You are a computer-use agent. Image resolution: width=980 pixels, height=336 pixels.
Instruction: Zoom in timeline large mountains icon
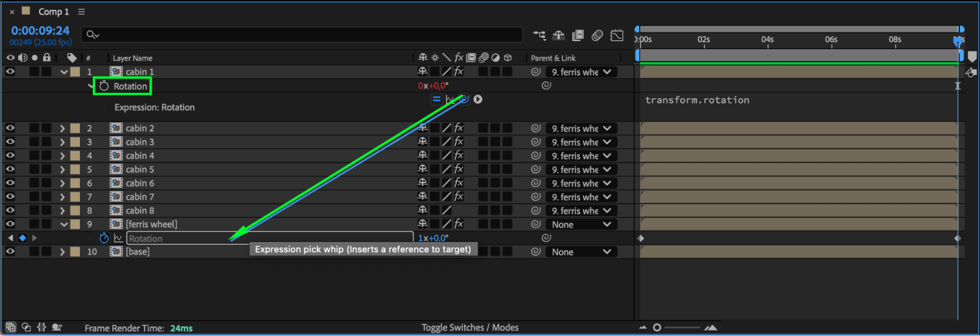[x=711, y=327]
